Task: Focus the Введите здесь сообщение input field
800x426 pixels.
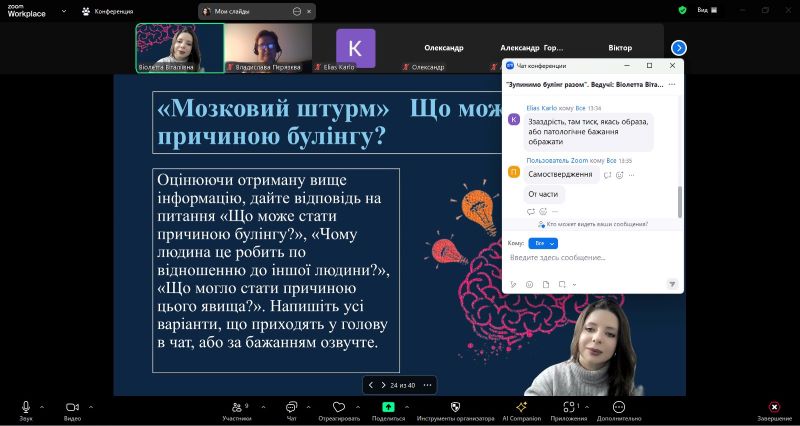Action: pyautogui.click(x=592, y=258)
